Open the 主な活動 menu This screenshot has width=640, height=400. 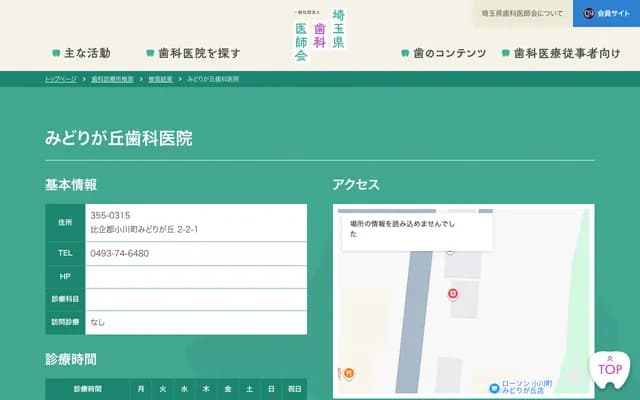(86, 53)
